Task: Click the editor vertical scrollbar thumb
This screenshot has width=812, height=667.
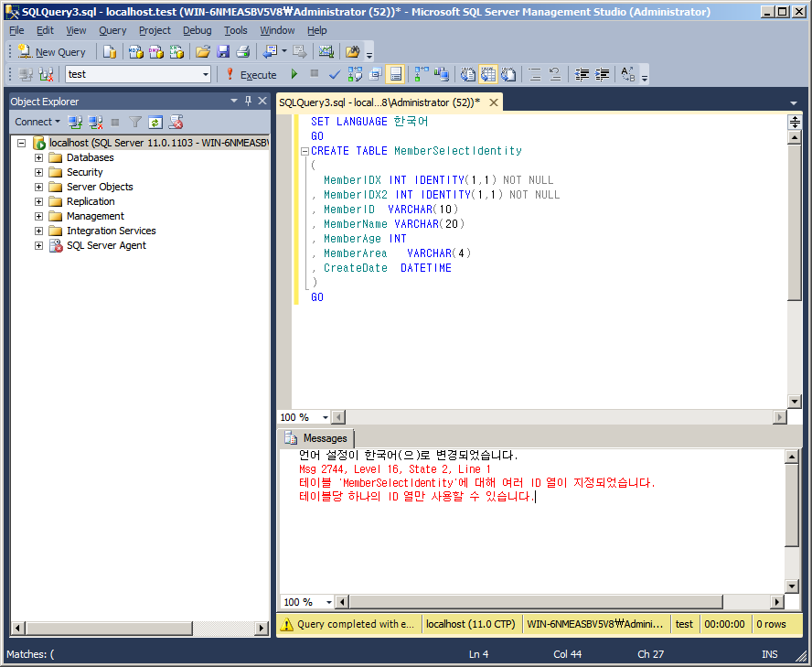Action: (x=794, y=223)
